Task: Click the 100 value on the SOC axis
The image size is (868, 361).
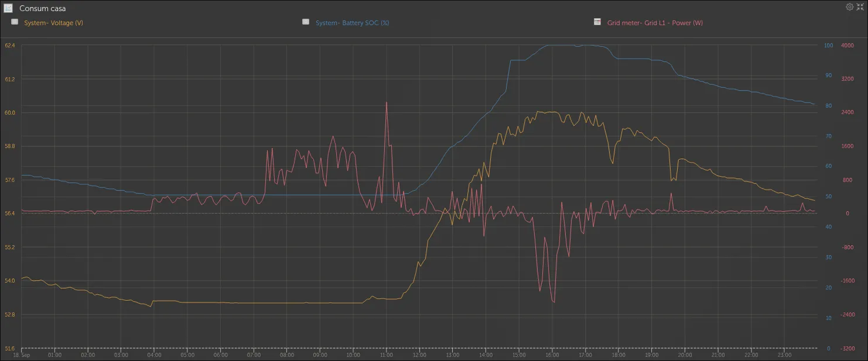Action: coord(828,45)
